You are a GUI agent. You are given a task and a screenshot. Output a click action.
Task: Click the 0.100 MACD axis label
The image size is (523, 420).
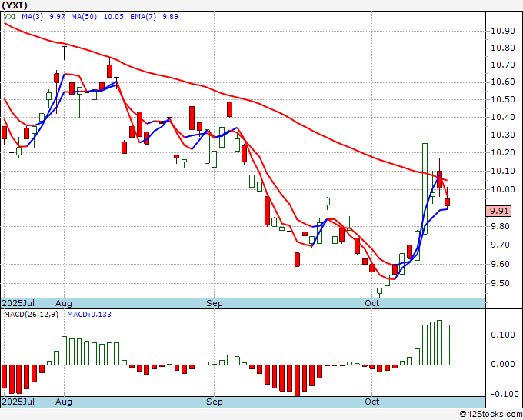503,335
